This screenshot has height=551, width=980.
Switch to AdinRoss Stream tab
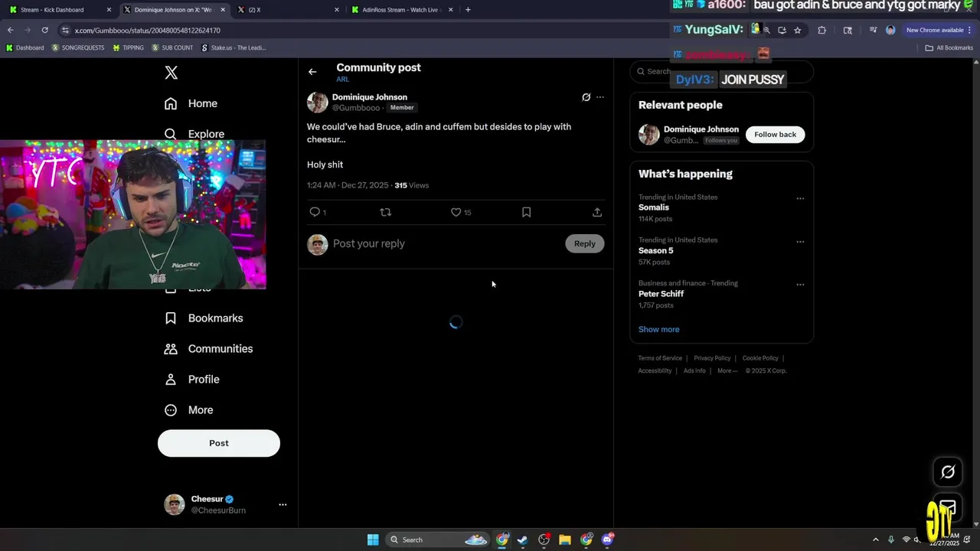tap(402, 10)
